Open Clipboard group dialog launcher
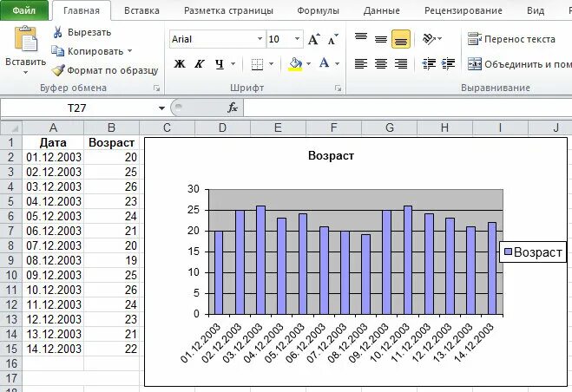572x392 pixels. [156, 88]
